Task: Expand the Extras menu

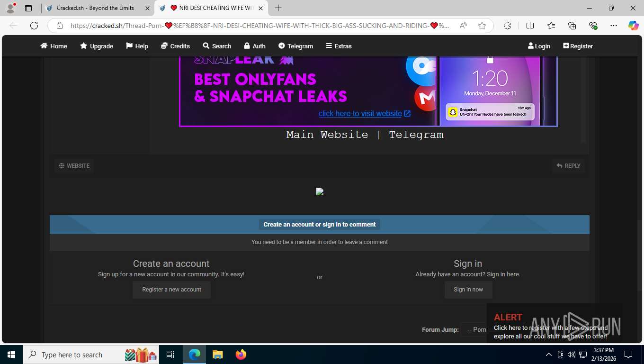Action: pos(339,46)
